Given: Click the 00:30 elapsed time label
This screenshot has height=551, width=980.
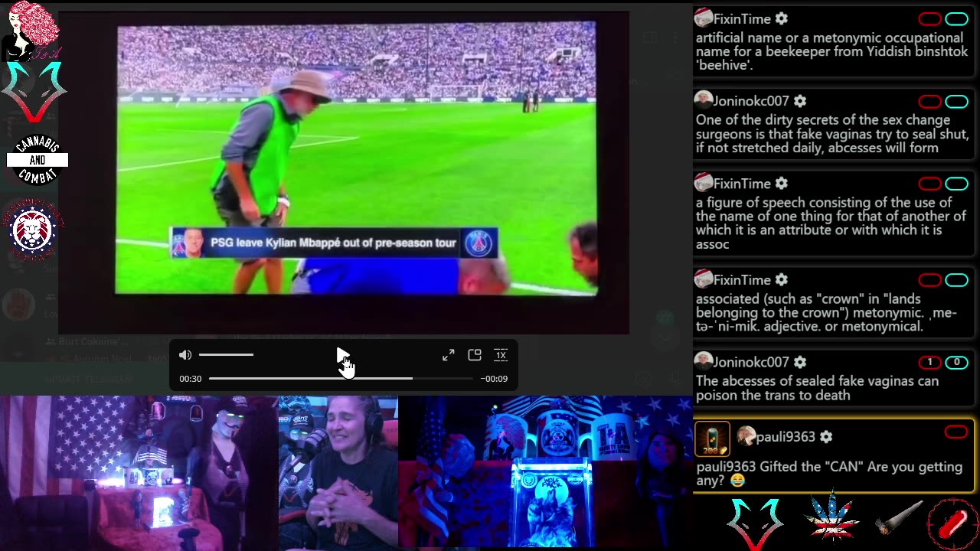Looking at the screenshot, I should pyautogui.click(x=191, y=379).
